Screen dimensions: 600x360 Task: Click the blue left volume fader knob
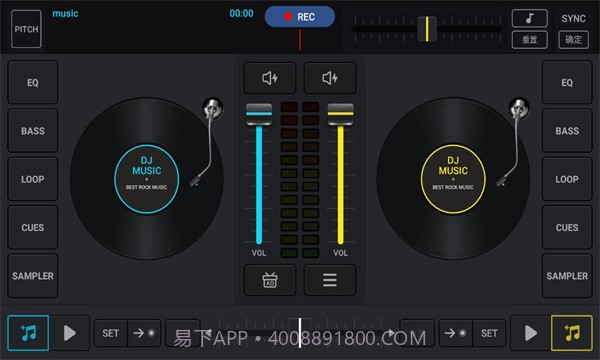pyautogui.click(x=259, y=114)
